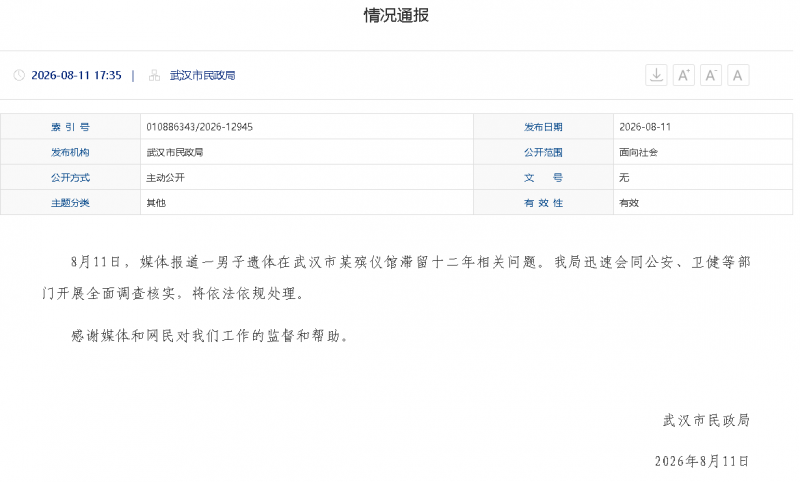Click the organization icon beside 武汉市民政局

tap(154, 75)
